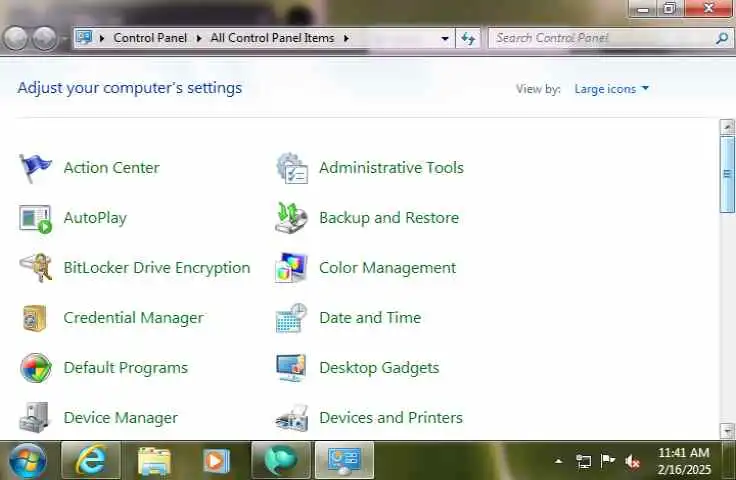Expand arrow after Control Panel breadcrumb

[199, 38]
